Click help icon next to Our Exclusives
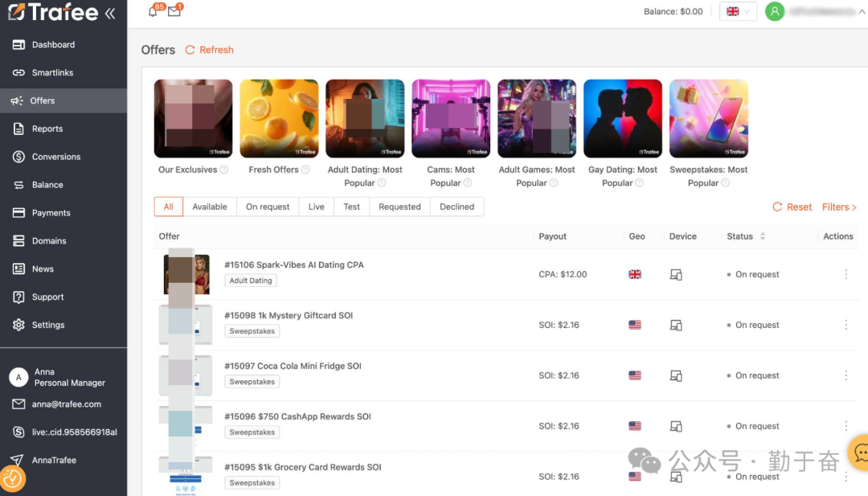The width and height of the screenshot is (868, 496). pos(223,170)
